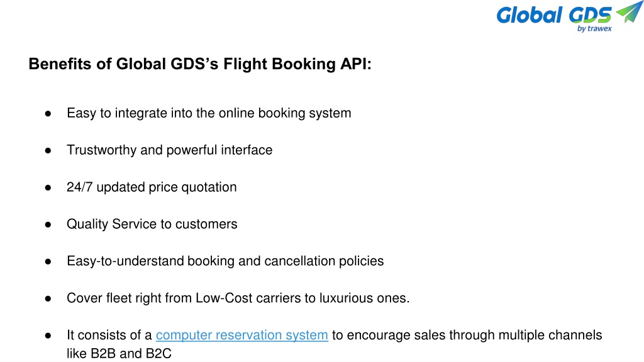Click the green paper plane logo icon
This screenshot has width=644, height=362.
pyautogui.click(x=629, y=11)
